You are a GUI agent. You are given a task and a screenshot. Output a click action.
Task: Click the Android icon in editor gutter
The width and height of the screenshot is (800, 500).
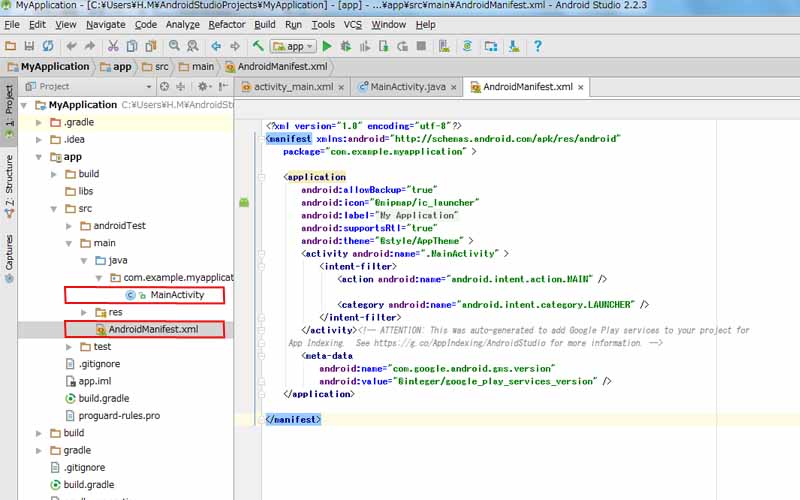(244, 203)
